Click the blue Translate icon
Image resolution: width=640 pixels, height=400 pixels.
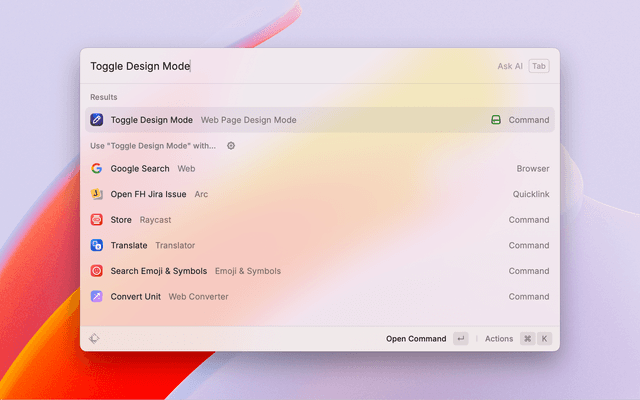click(x=97, y=245)
